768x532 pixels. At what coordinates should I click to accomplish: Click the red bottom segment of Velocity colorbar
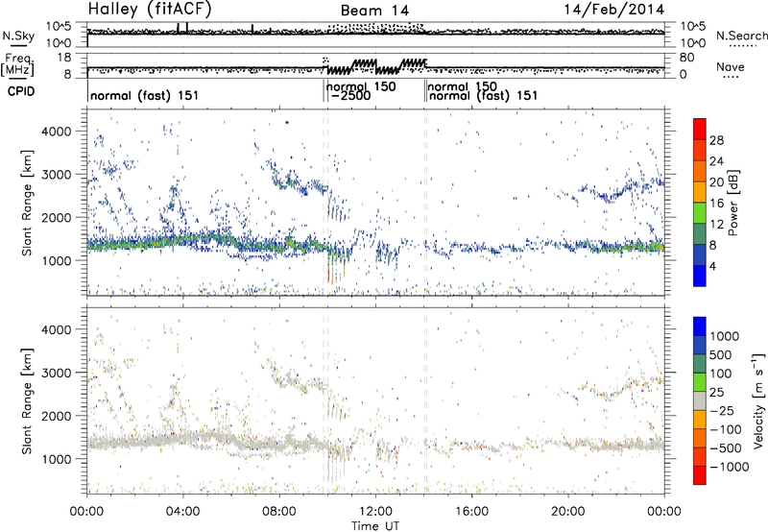[x=700, y=475]
